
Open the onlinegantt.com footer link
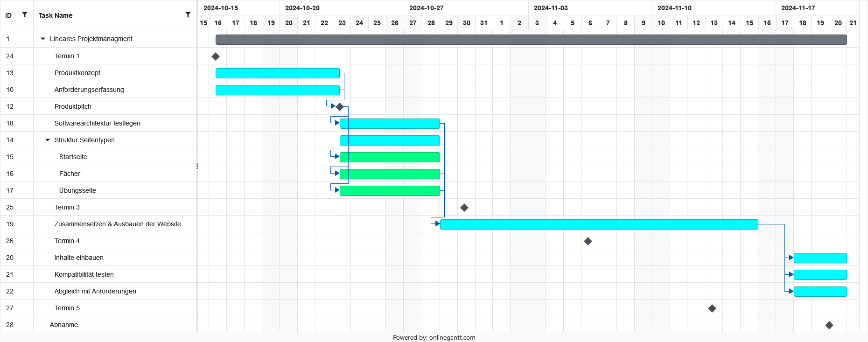click(x=452, y=337)
